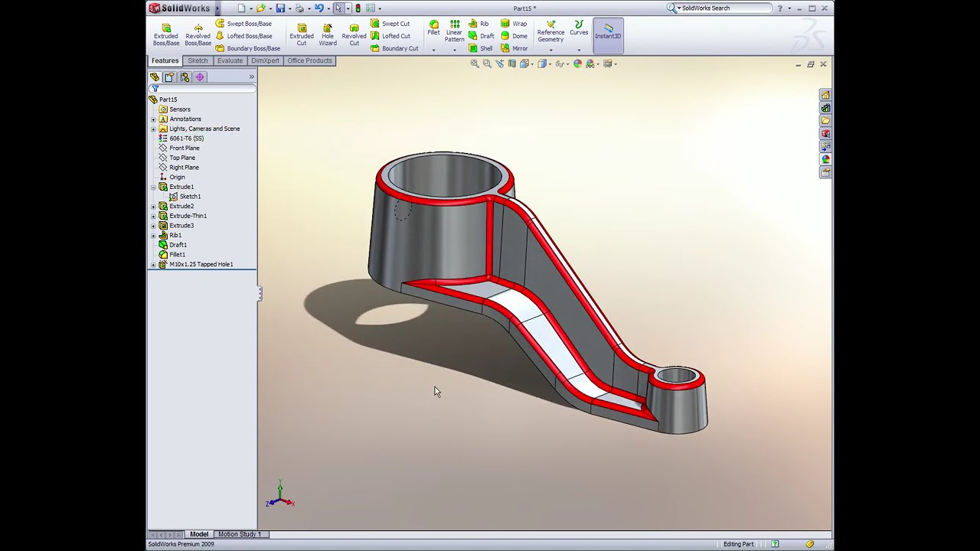Select the Linear Pattern tool
The width and height of the screenshot is (980, 551).
[x=455, y=31]
